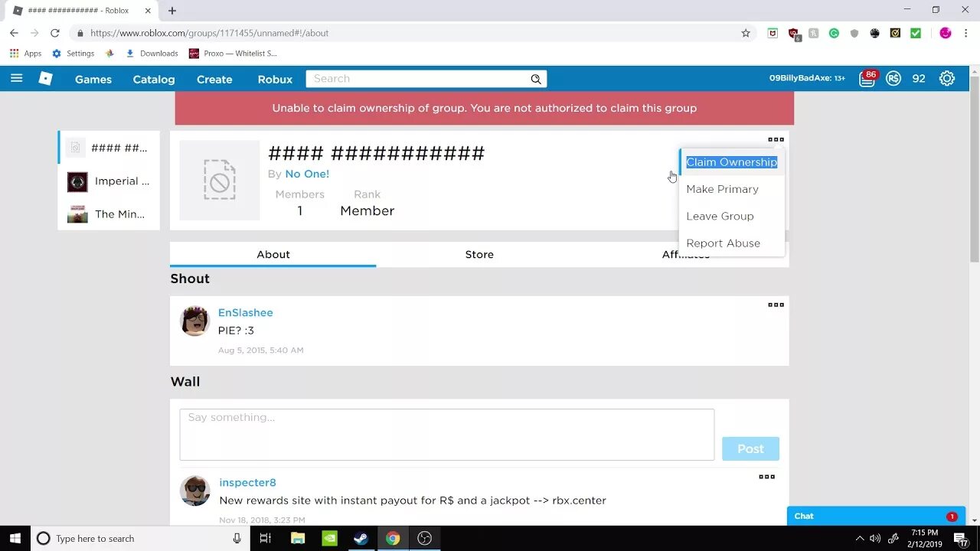The image size is (980, 551).
Task: Click Chrome icon on taskbar
Action: click(392, 538)
